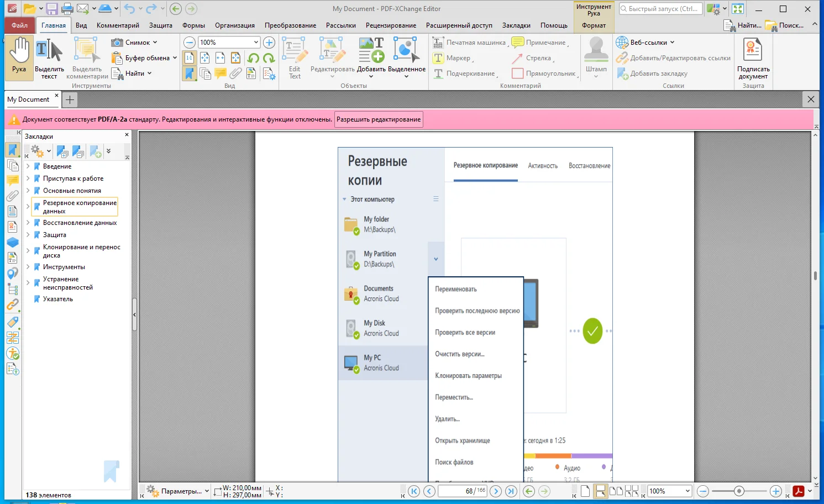Viewport: 824px width, 504px height.
Task: Click the ribbon zoom-in plus button
Action: tap(269, 43)
